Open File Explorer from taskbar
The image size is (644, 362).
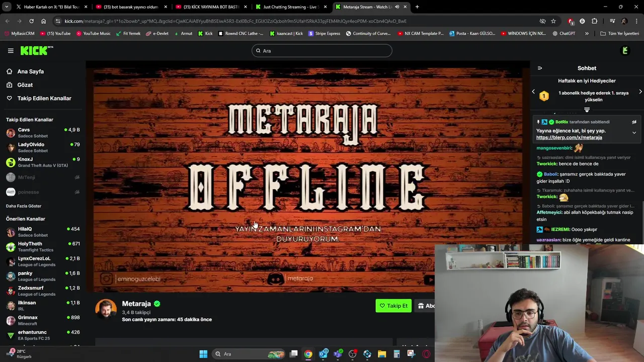tap(382, 354)
